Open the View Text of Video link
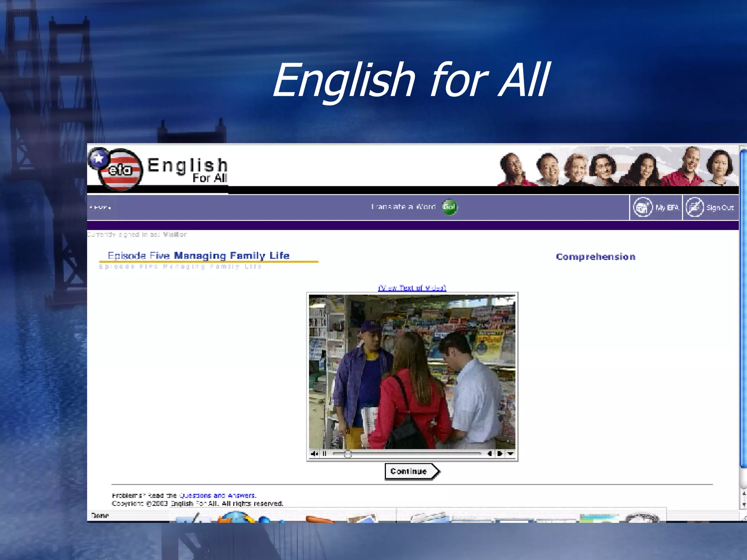Image resolution: width=747 pixels, height=560 pixels. [412, 288]
